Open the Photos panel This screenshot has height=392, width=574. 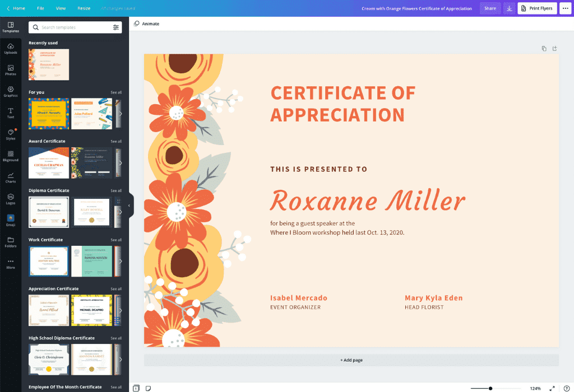[x=11, y=69]
